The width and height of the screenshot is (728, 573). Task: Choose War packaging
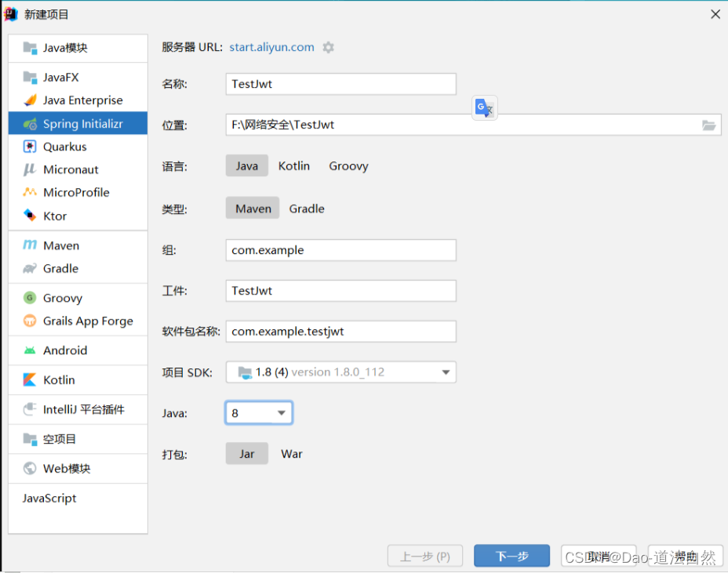point(292,454)
